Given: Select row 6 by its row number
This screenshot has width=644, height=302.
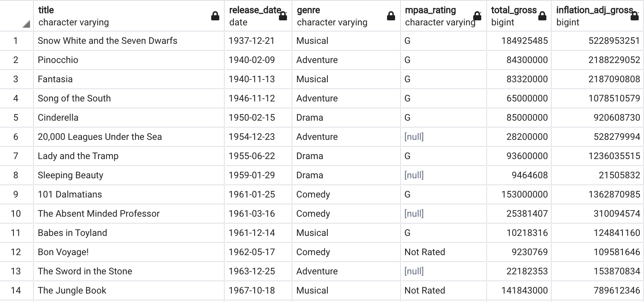Looking at the screenshot, I should [16, 137].
